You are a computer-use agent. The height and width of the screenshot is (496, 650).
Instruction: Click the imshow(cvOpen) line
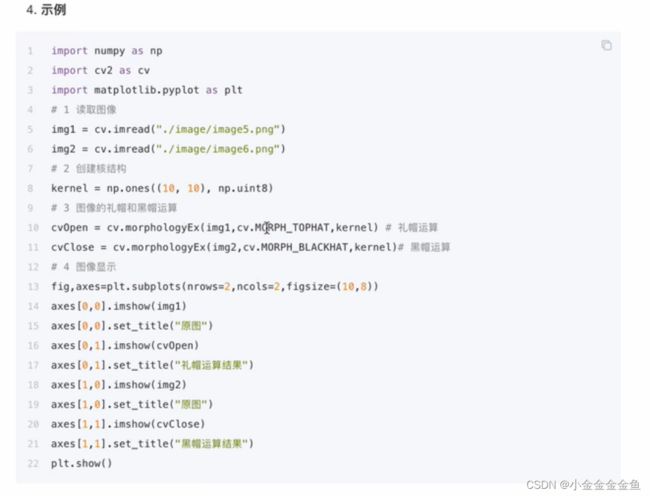(x=125, y=346)
